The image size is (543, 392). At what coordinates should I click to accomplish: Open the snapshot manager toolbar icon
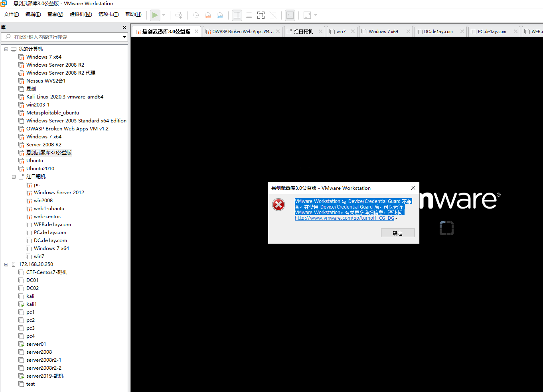click(220, 15)
